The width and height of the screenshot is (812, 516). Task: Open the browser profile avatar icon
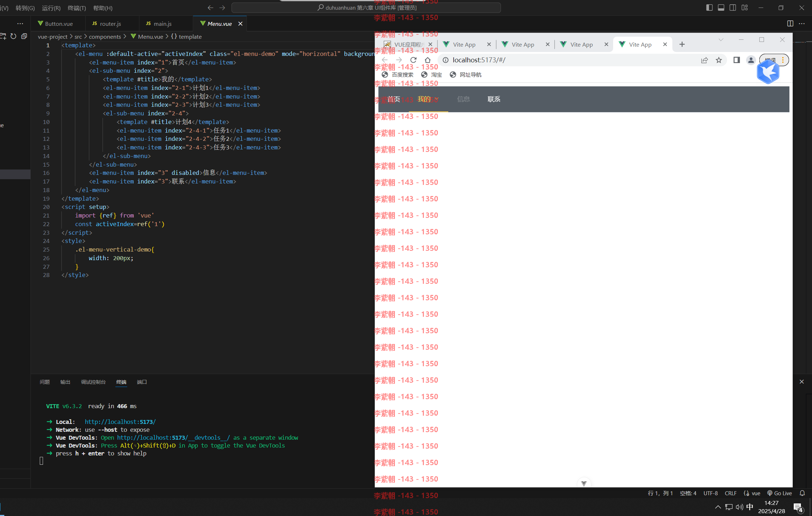(x=751, y=60)
